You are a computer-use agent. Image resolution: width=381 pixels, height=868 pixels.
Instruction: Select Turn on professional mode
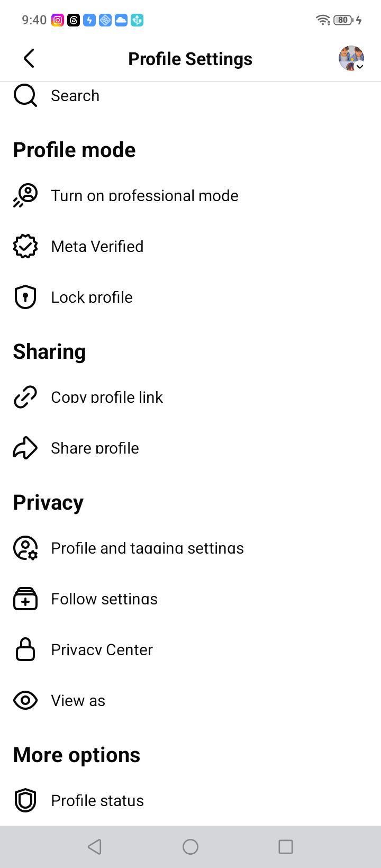click(x=190, y=195)
